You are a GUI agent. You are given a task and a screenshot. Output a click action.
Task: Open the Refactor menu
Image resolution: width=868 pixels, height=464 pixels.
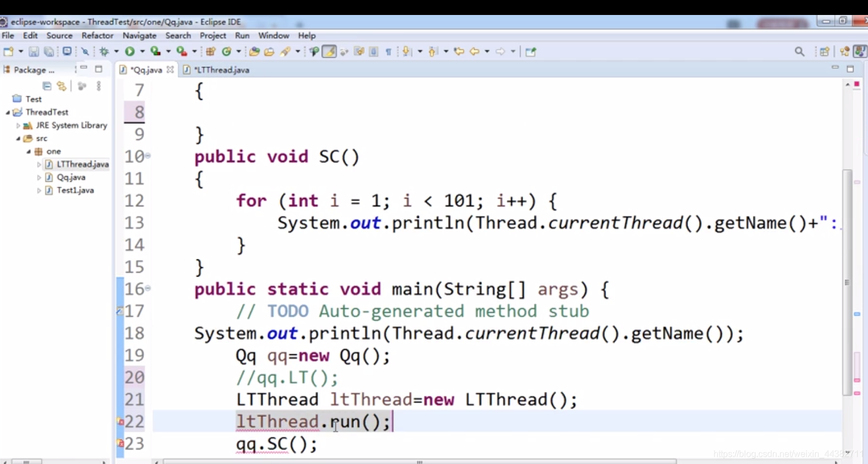point(97,35)
